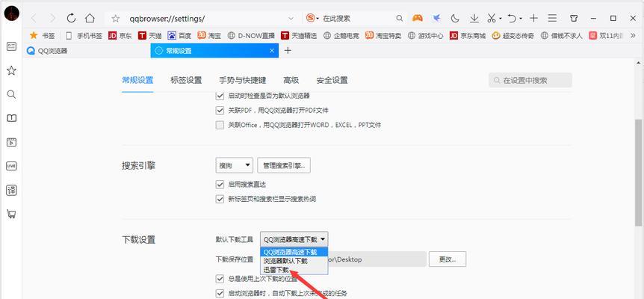
Task: Click the sidebar search icon
Action: coord(11,94)
